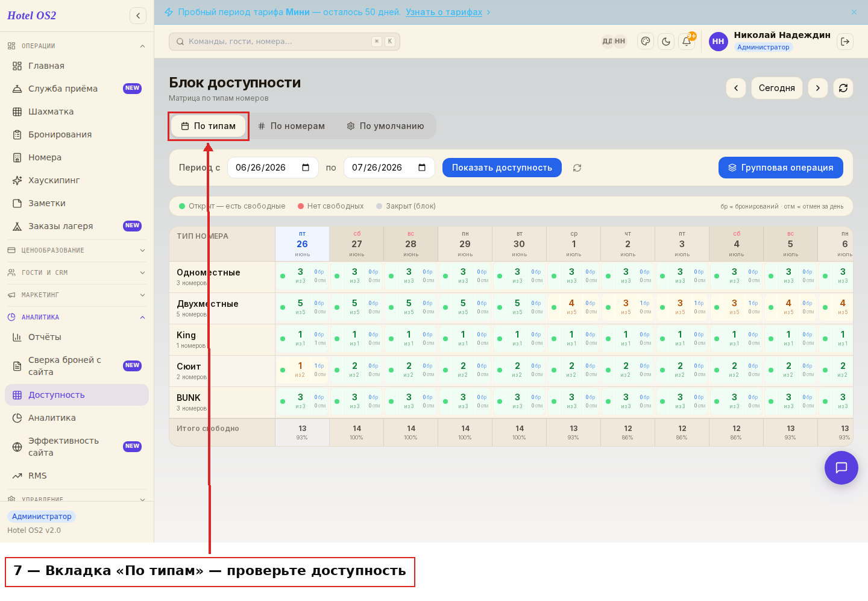Focus the command search field
868x601 pixels.
pos(285,42)
